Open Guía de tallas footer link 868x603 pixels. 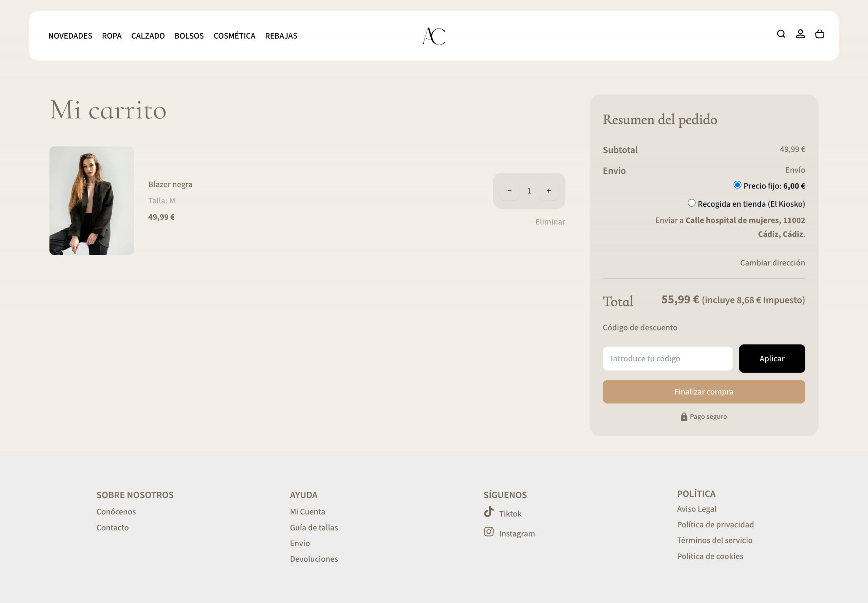click(x=314, y=527)
